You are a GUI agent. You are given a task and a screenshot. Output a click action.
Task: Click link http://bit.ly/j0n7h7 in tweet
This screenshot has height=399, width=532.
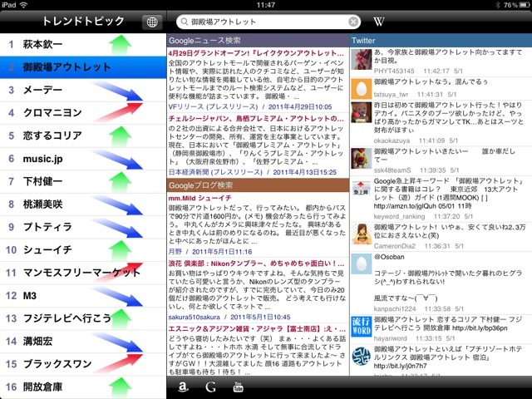coord(401,366)
